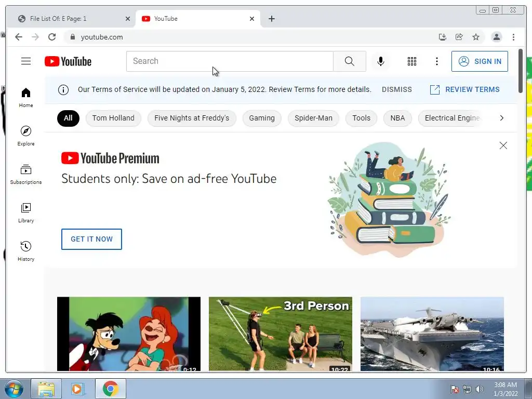Viewport: 532px width, 399px height.
Task: Open Library in sidebar
Action: click(26, 213)
